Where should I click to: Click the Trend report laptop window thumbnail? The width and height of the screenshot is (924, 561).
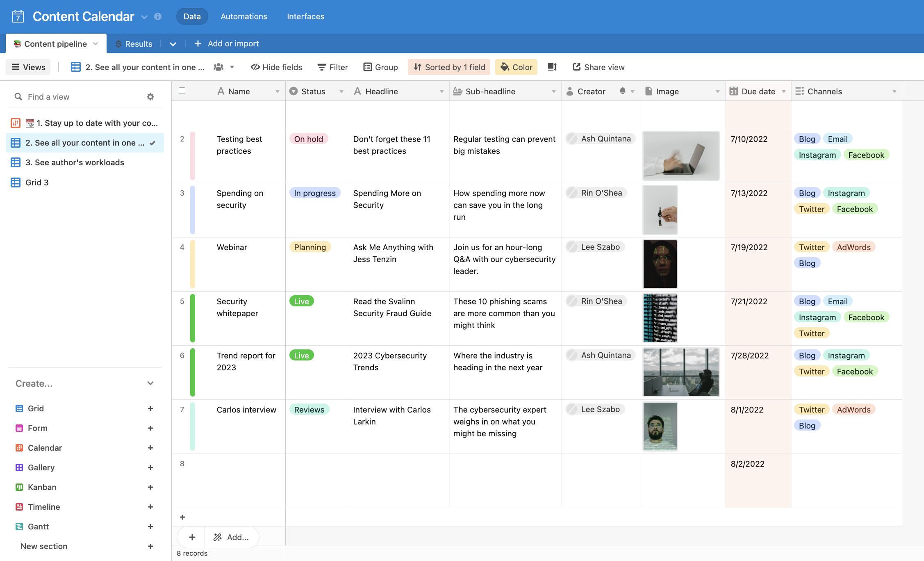tap(681, 372)
